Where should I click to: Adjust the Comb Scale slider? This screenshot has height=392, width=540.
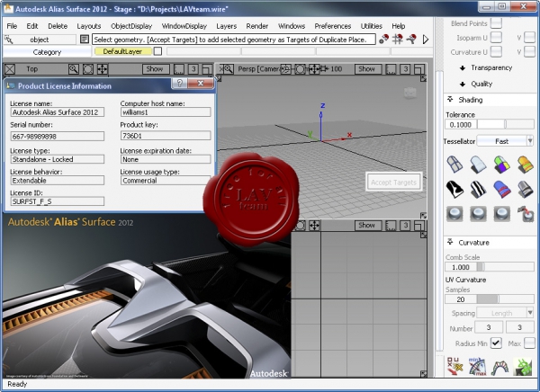click(x=506, y=267)
